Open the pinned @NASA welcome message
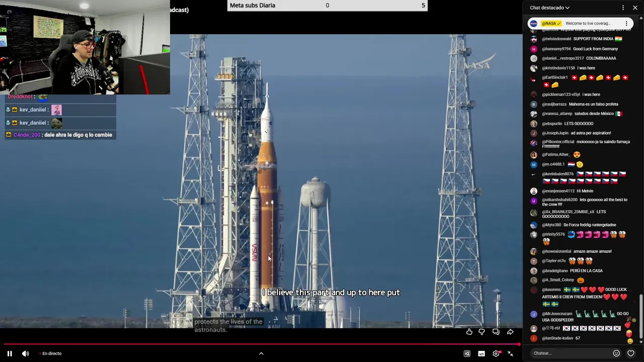The image size is (644, 362). (581, 23)
